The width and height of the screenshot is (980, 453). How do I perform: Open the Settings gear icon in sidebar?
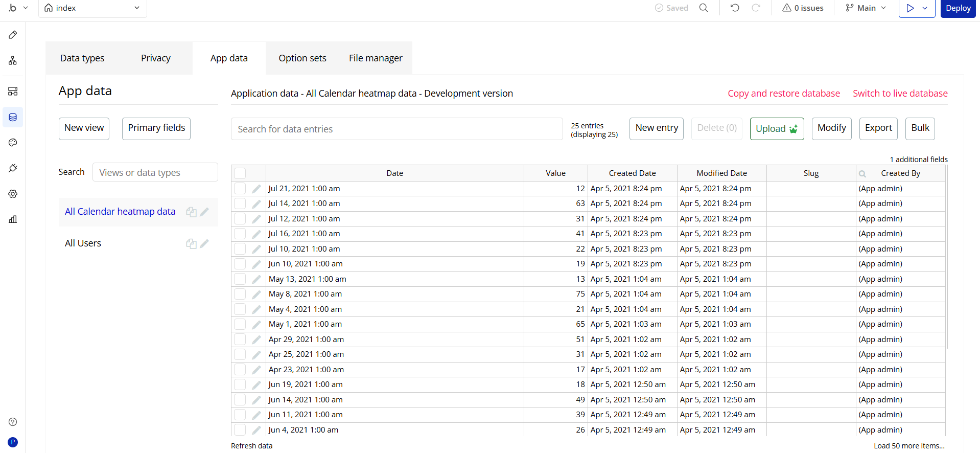[x=13, y=194]
